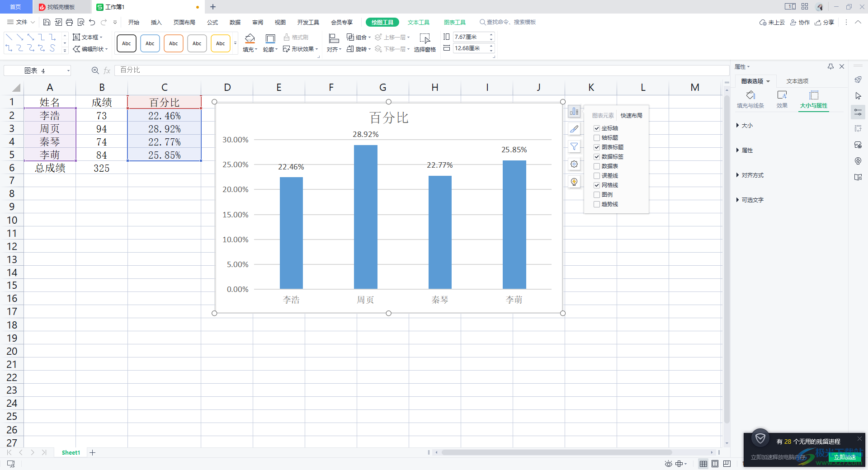Screen dimensions: 868x470
Task: Open the name box dropdown showing 图表 4
Action: (x=68, y=70)
